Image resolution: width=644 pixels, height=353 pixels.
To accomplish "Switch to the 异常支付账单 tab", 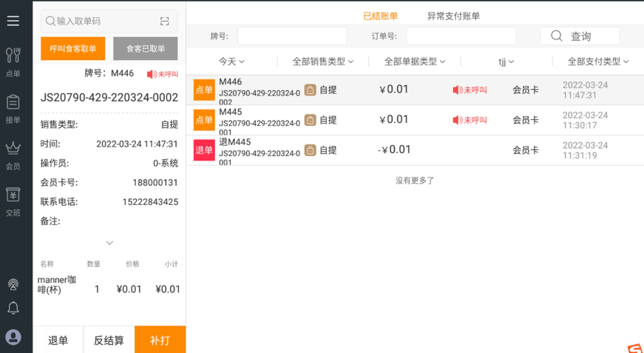I will pos(453,16).
